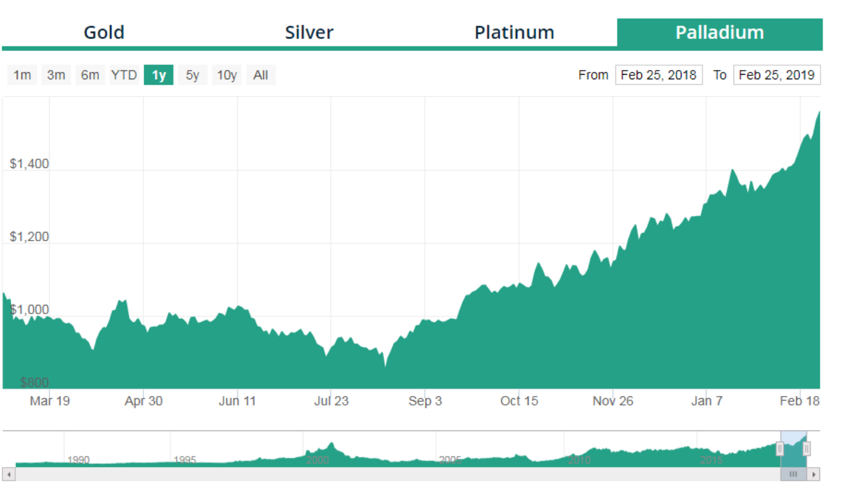
Task: Click the horizontal scrollbar thumb grip
Action: [793, 474]
